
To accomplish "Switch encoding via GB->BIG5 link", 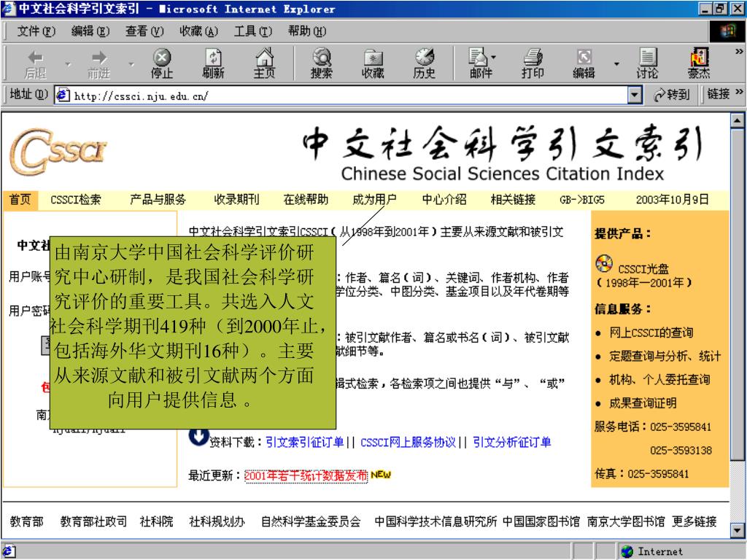I will click(582, 200).
